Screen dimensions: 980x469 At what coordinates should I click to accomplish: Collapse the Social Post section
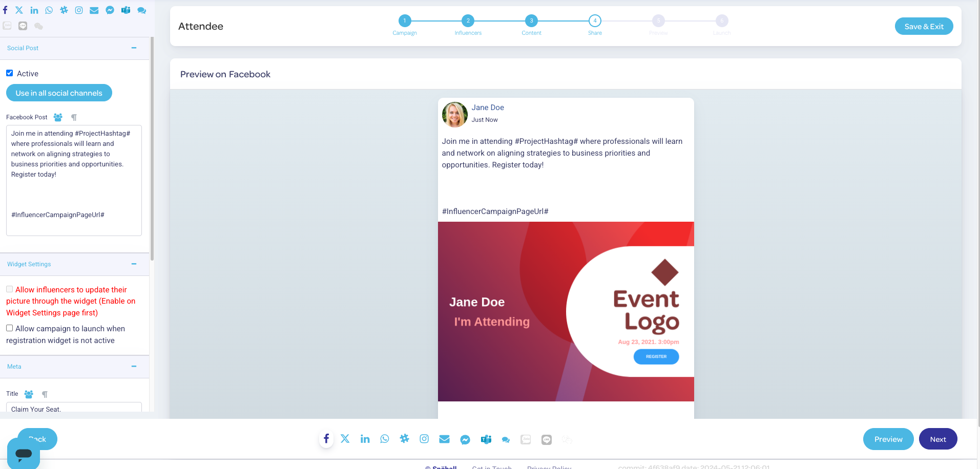coord(134,48)
